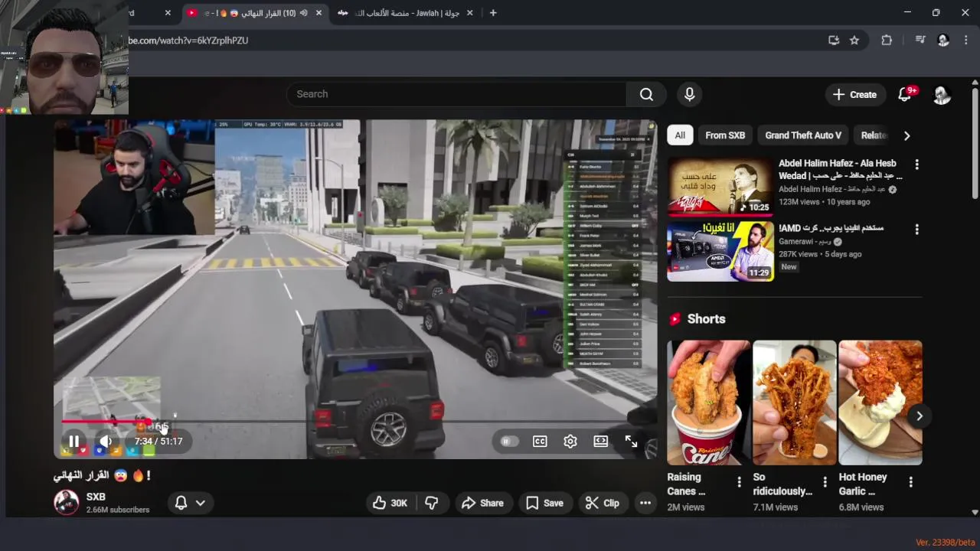This screenshot has height=551, width=980.
Task: Toggle the autoplay switch in player
Action: [509, 442]
